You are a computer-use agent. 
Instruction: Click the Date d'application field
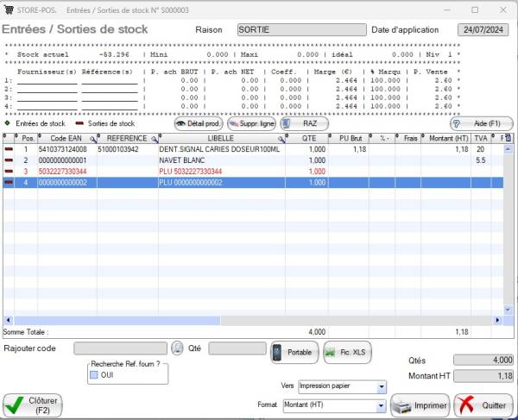(485, 29)
